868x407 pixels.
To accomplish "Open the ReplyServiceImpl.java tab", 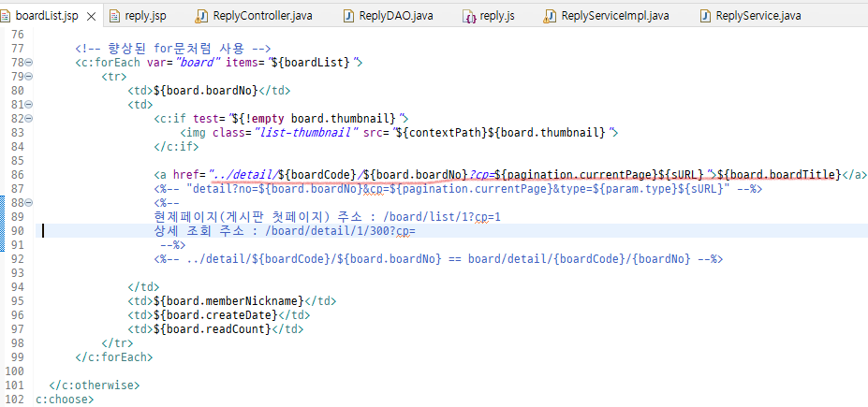I will pyautogui.click(x=608, y=16).
